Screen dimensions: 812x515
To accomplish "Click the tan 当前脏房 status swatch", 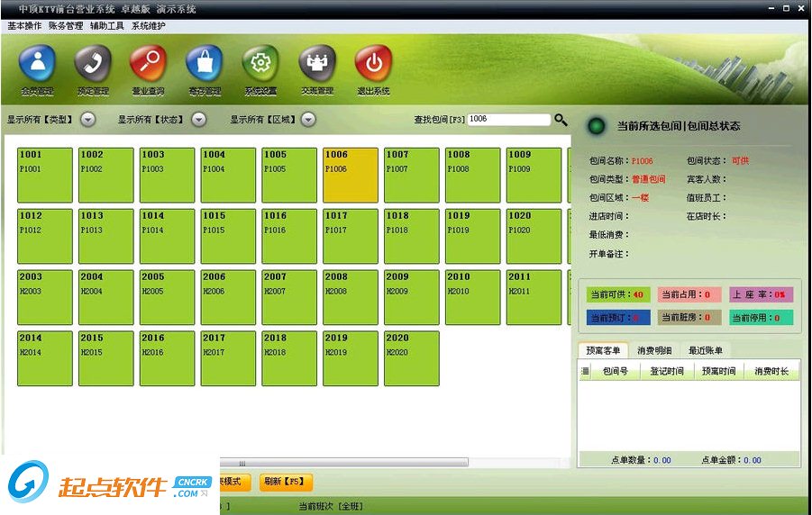I will coord(689,317).
